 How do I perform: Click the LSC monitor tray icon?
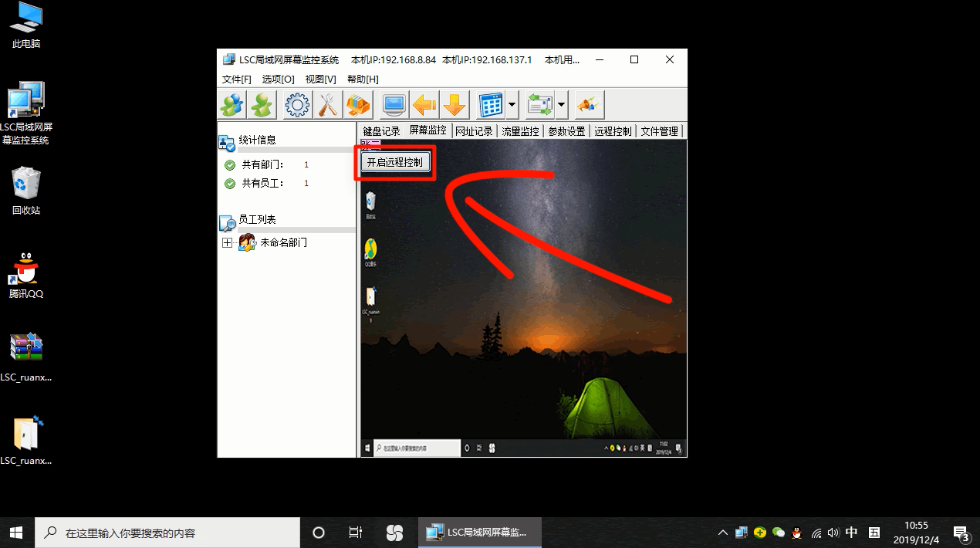tap(742, 533)
